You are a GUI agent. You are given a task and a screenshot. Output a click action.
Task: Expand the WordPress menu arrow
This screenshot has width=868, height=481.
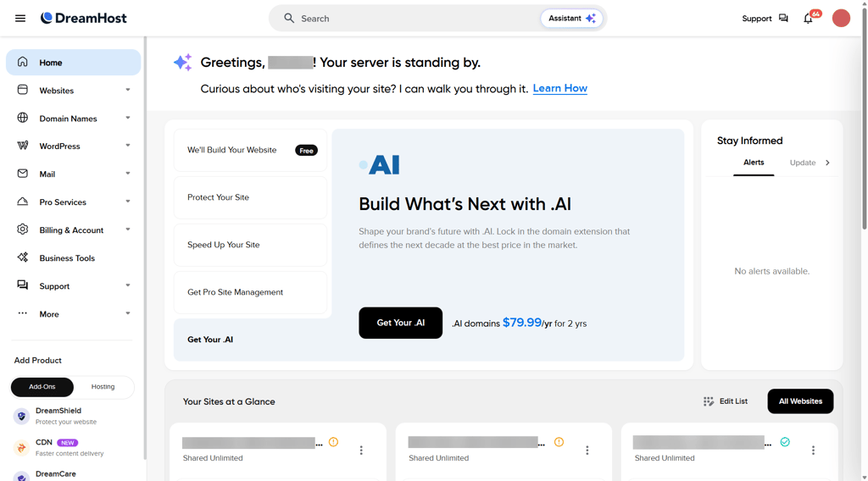coord(128,146)
